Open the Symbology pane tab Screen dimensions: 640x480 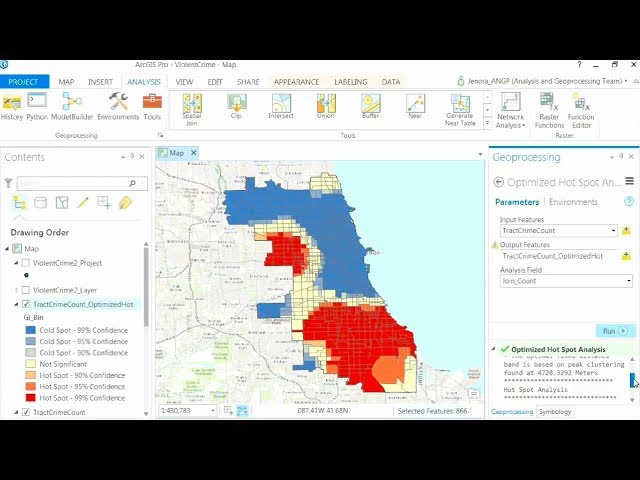(x=555, y=411)
